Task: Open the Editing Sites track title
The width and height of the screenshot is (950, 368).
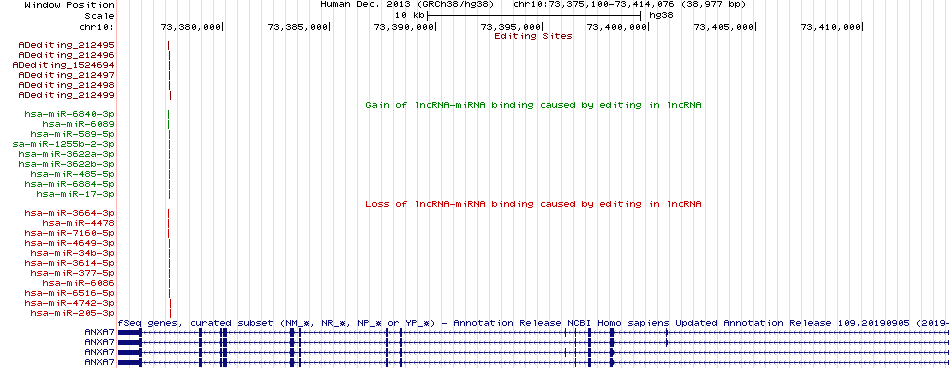Action: coord(533,36)
